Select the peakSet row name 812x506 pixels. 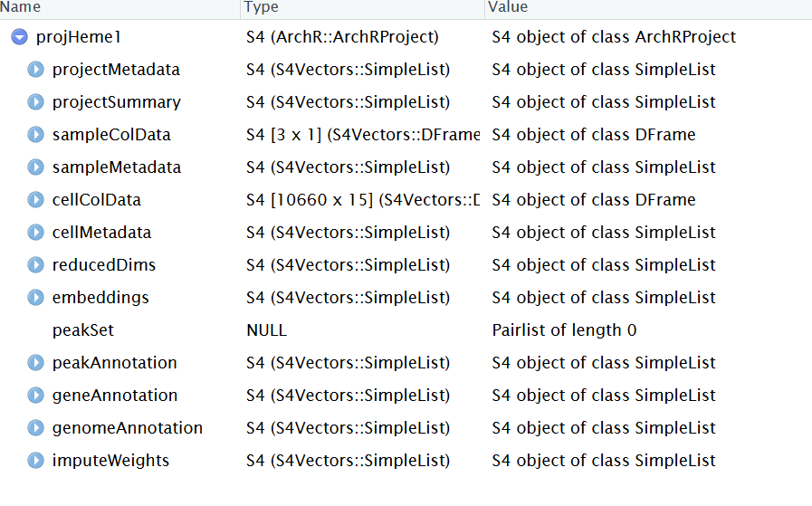click(x=83, y=330)
